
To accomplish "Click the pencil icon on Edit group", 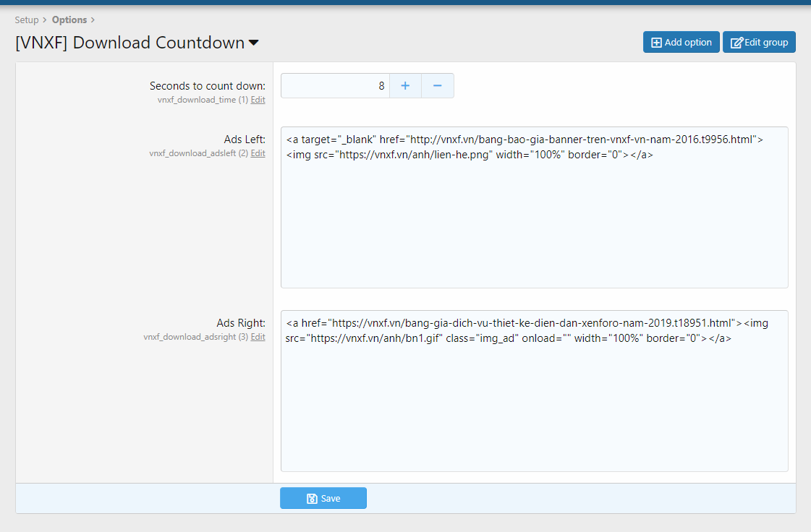I will coord(736,43).
